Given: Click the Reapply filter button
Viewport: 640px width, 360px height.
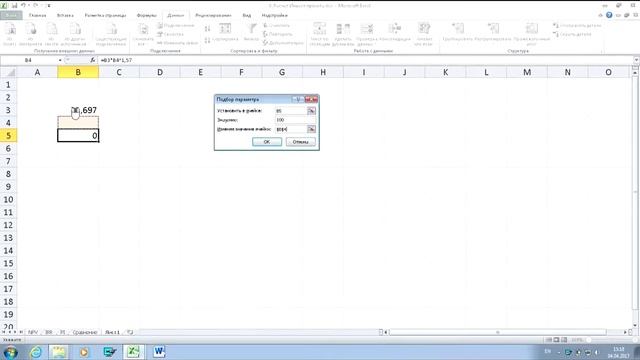Looking at the screenshot, I should click(278, 34).
